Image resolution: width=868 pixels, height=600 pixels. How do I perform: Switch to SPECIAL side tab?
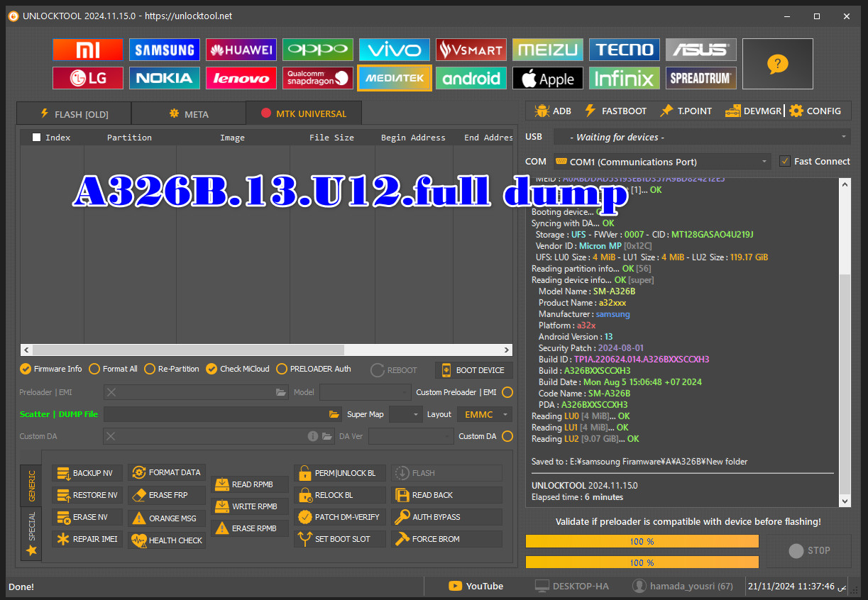pyautogui.click(x=31, y=534)
